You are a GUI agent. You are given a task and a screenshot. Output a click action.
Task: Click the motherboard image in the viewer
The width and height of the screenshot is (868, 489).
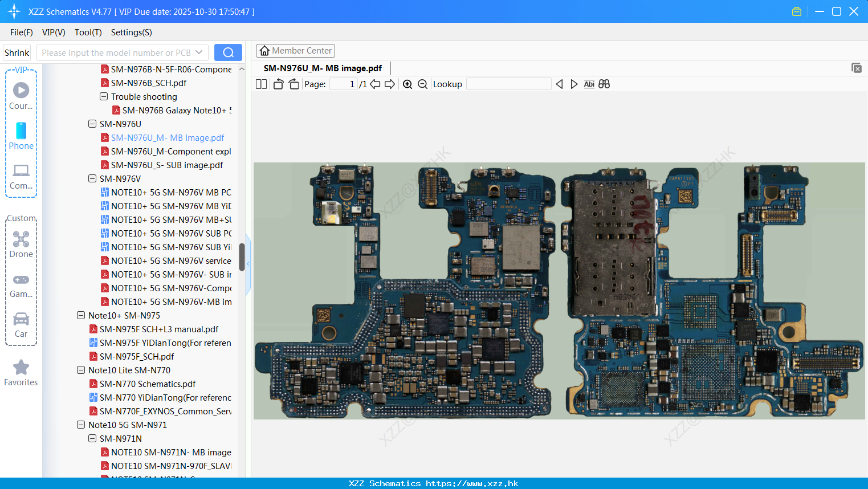(559, 291)
